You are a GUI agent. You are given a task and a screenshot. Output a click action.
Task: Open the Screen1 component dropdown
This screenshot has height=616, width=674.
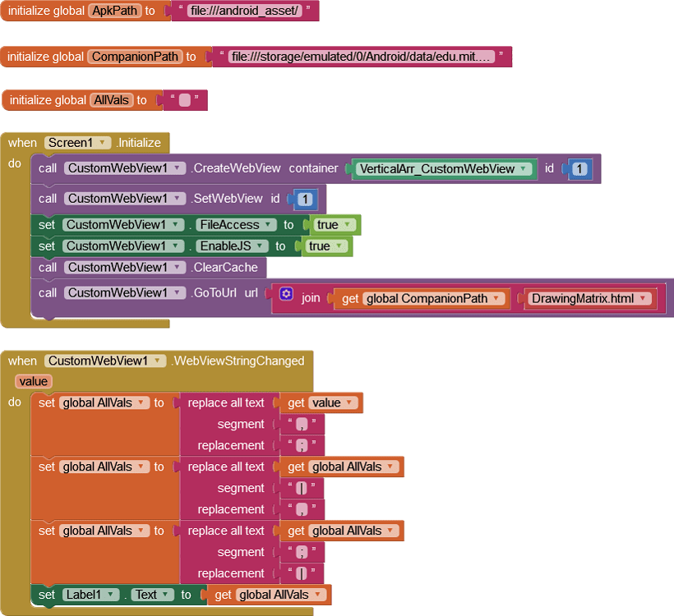[x=103, y=143]
